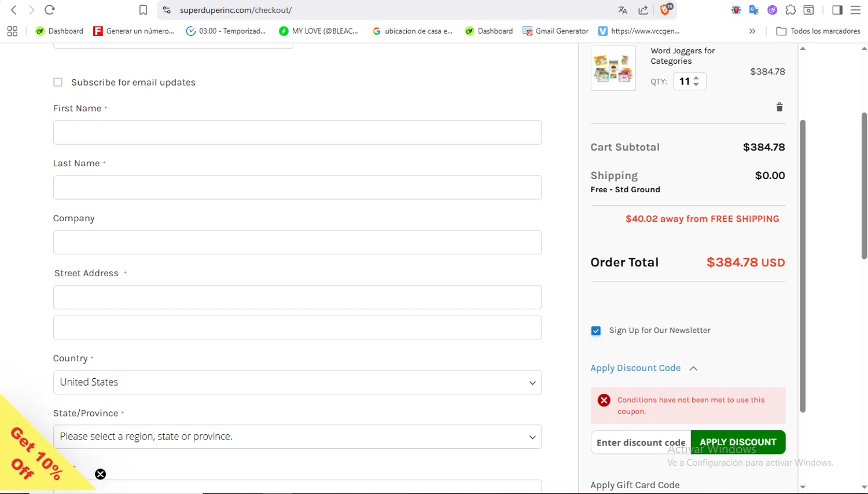
Task: Open the apps grid icon in bookmarks bar
Action: pos(12,31)
